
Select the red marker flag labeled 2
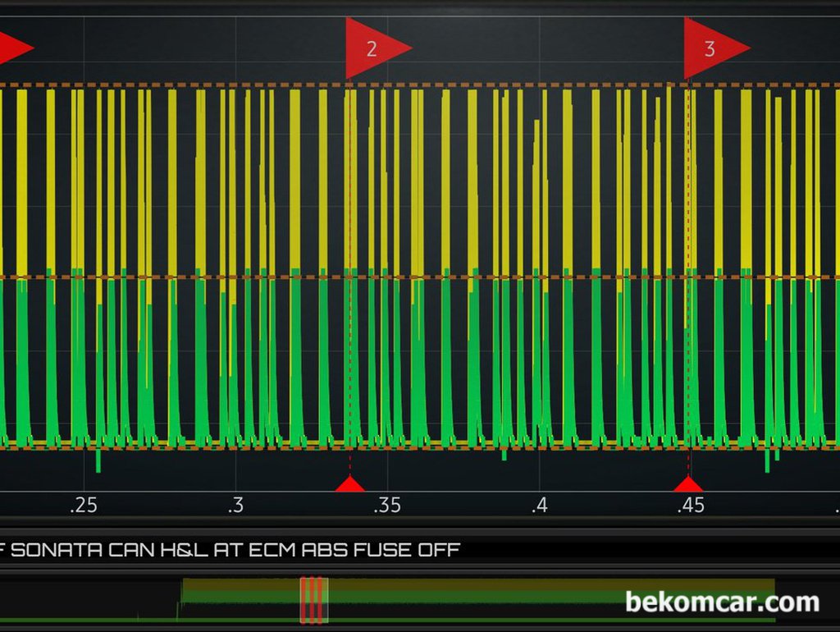375,48
